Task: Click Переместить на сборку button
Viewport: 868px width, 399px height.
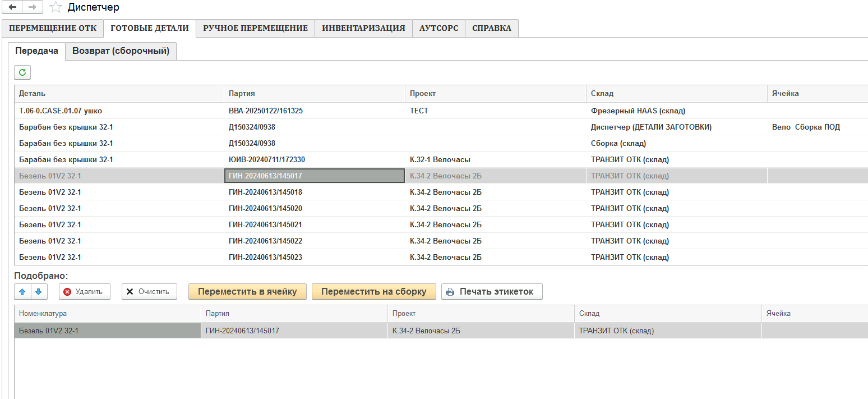Action: (373, 292)
